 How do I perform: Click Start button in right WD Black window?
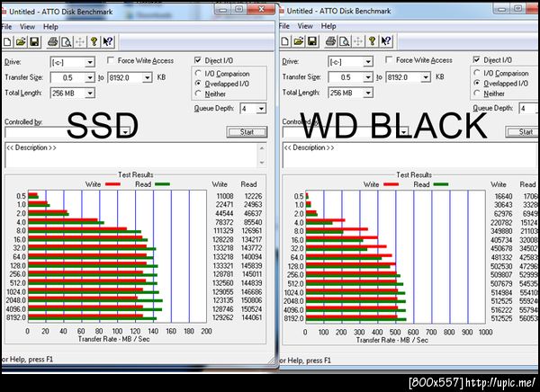point(522,132)
